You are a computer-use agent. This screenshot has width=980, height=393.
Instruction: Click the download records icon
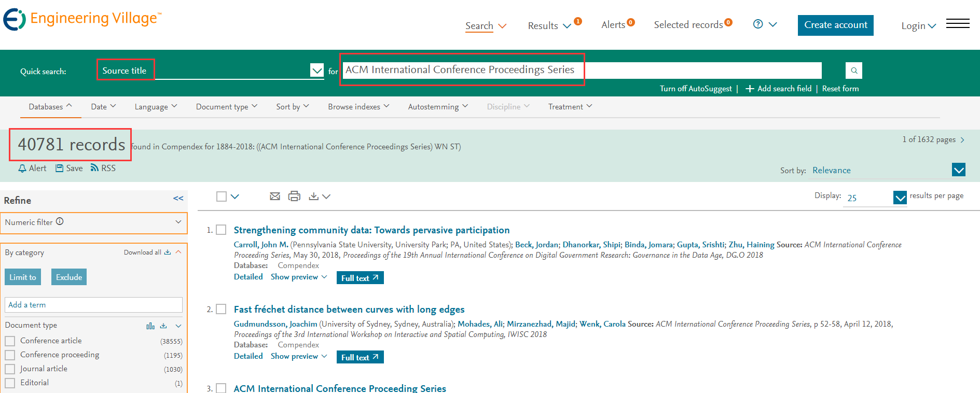click(x=313, y=196)
